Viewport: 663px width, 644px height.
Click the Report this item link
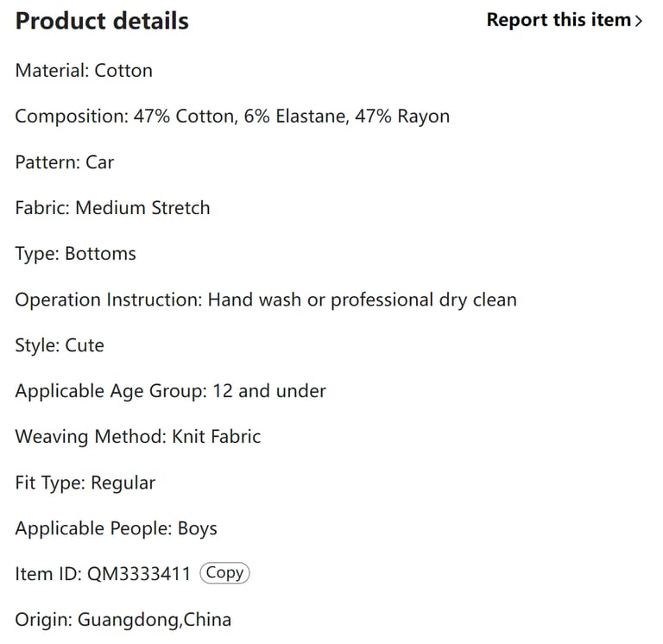click(559, 20)
